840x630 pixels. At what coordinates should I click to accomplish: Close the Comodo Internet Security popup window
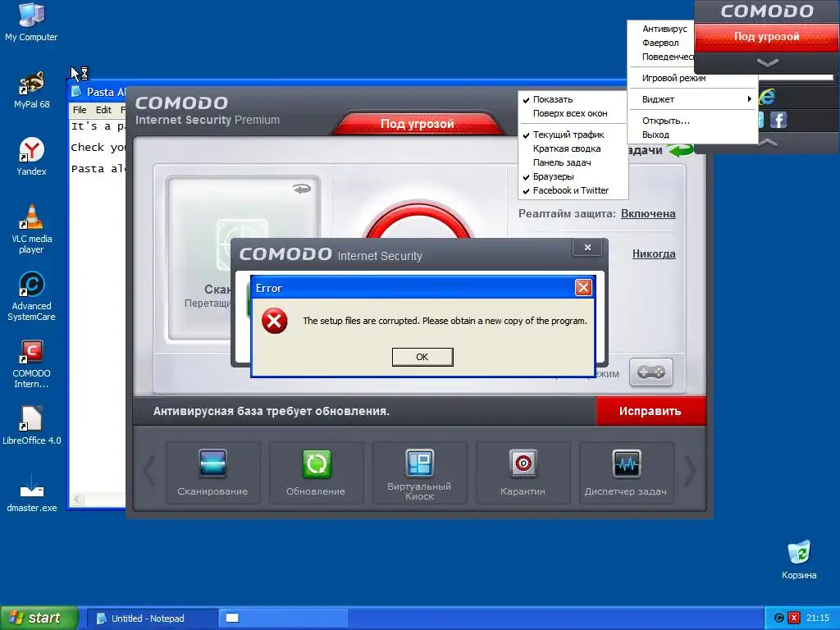coord(587,247)
